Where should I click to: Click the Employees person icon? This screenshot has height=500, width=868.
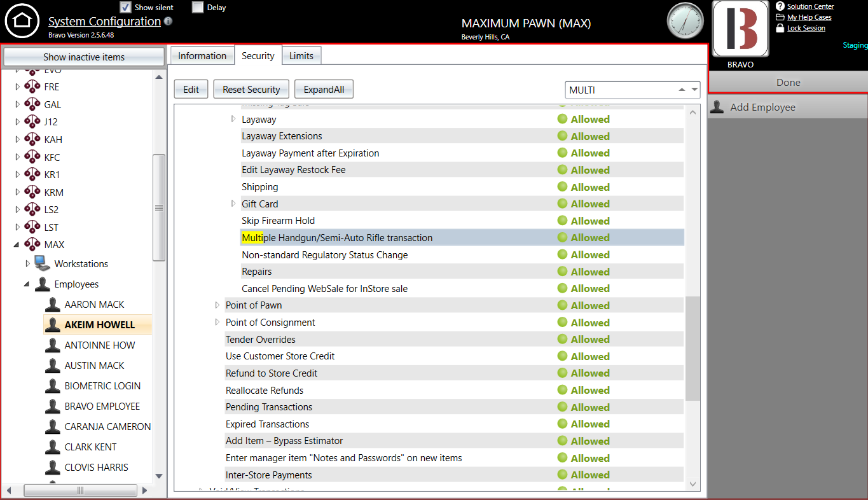coord(43,284)
